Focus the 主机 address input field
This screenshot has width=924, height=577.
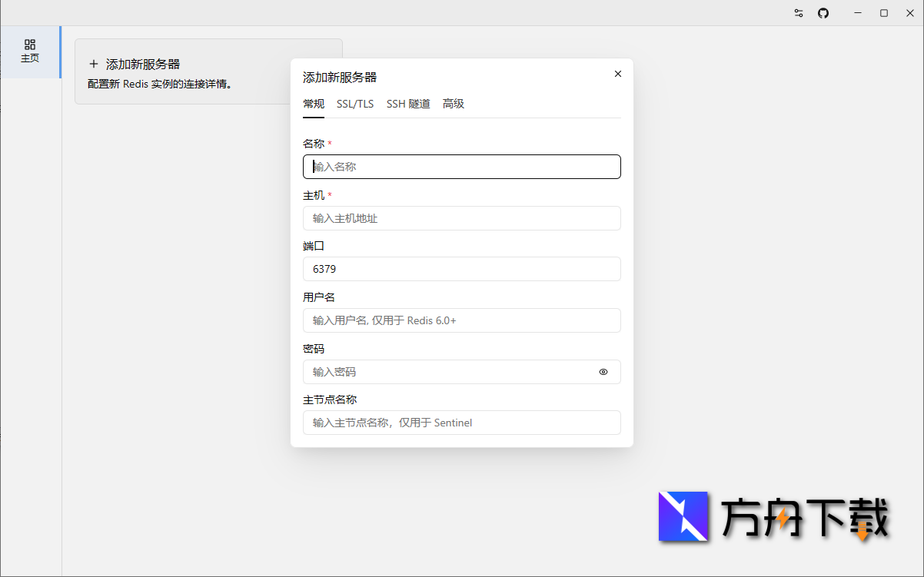point(461,218)
